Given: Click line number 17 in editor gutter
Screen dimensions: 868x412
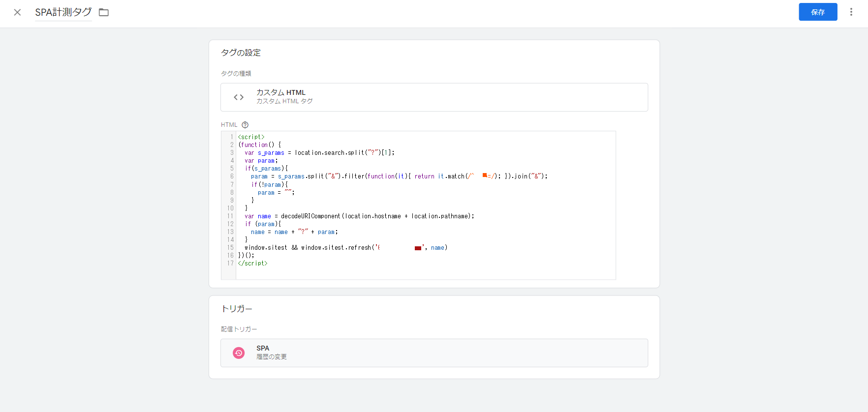Looking at the screenshot, I should [230, 264].
